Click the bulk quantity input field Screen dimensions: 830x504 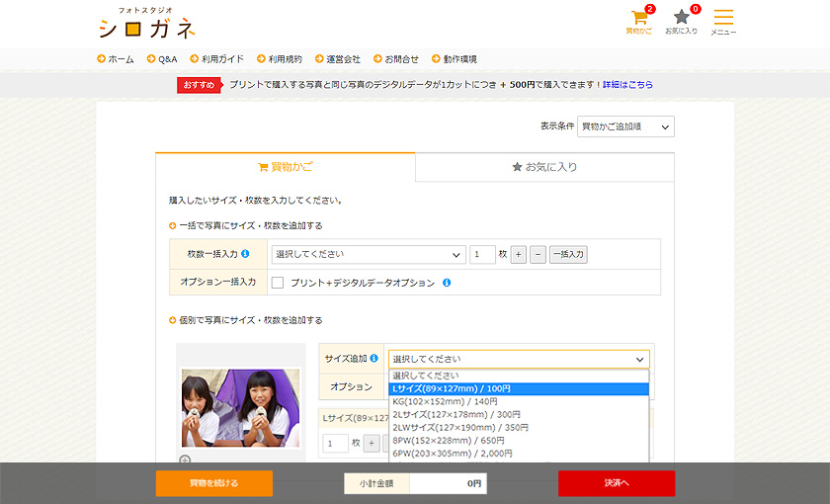click(482, 255)
